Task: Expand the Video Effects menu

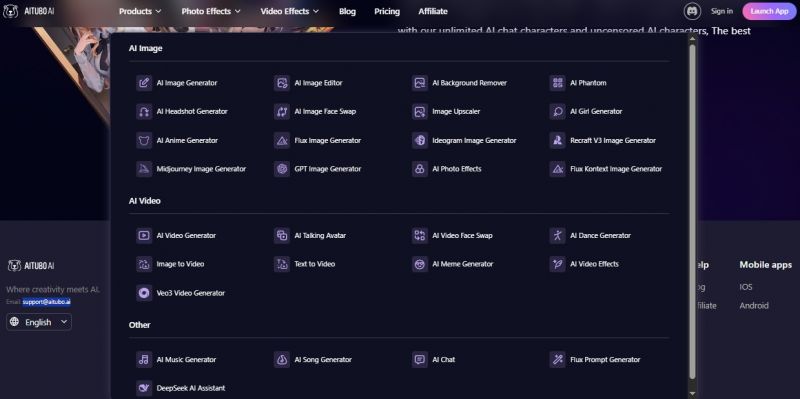Action: [290, 11]
